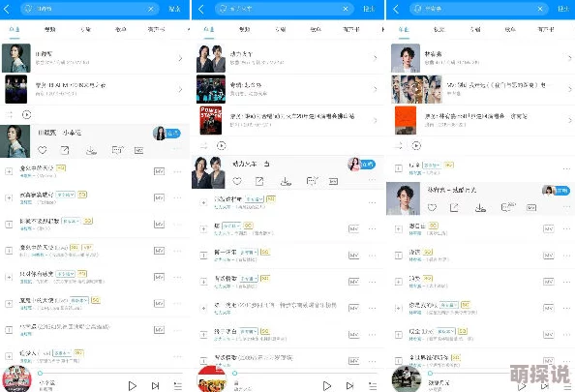Viewport: 575px width, 392px height.
Task: Go back from the male singer search screen
Action: [396, 9]
